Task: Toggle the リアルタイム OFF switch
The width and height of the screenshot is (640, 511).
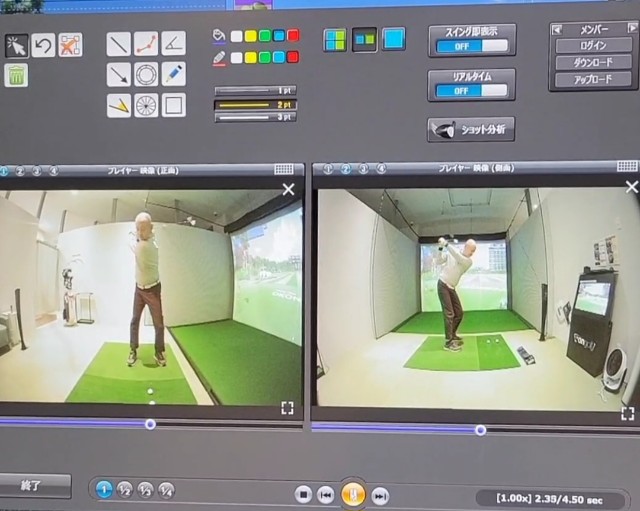Action: pyautogui.click(x=471, y=91)
